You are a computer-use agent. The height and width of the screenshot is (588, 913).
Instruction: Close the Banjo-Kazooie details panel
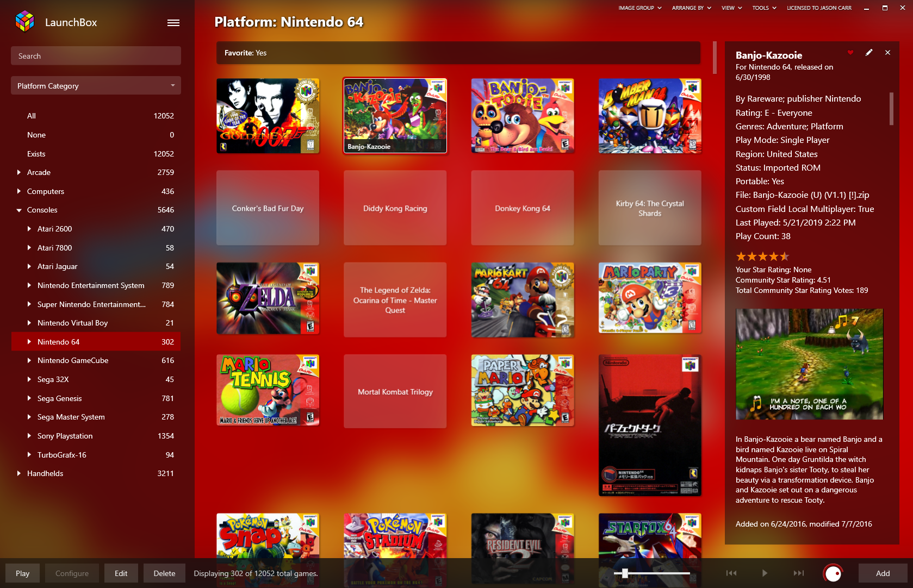[887, 53]
